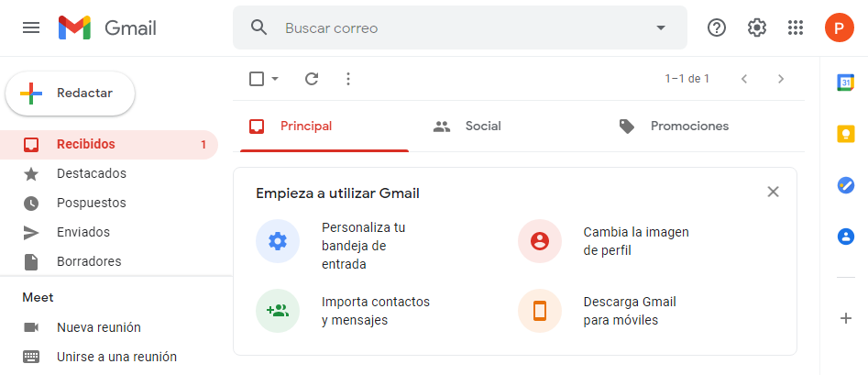The width and height of the screenshot is (868, 375).
Task: Open the account avatar P
Action: coord(840,28)
